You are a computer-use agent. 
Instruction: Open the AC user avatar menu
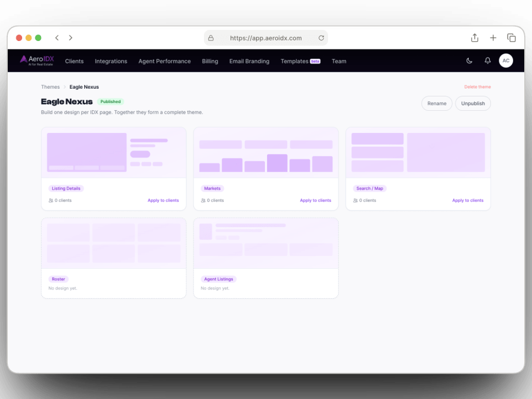click(x=505, y=61)
